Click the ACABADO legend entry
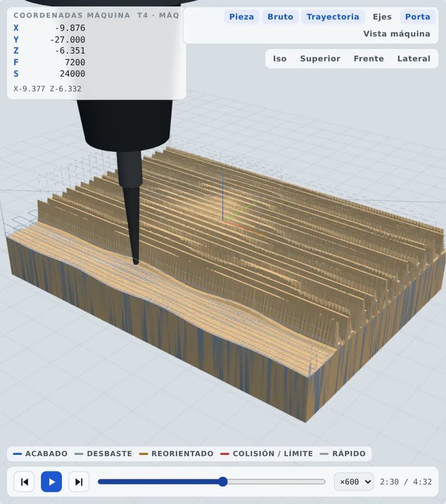The height and width of the screenshot is (504, 446). [x=40, y=453]
